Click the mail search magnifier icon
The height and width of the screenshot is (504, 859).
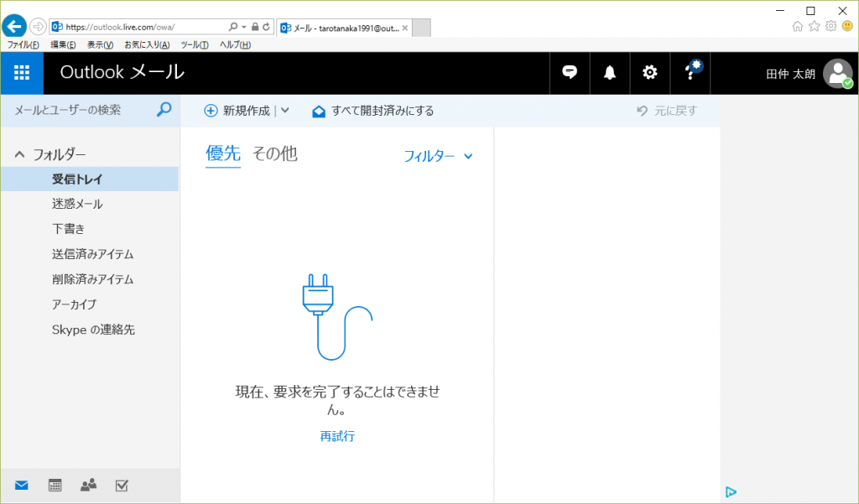click(x=164, y=110)
